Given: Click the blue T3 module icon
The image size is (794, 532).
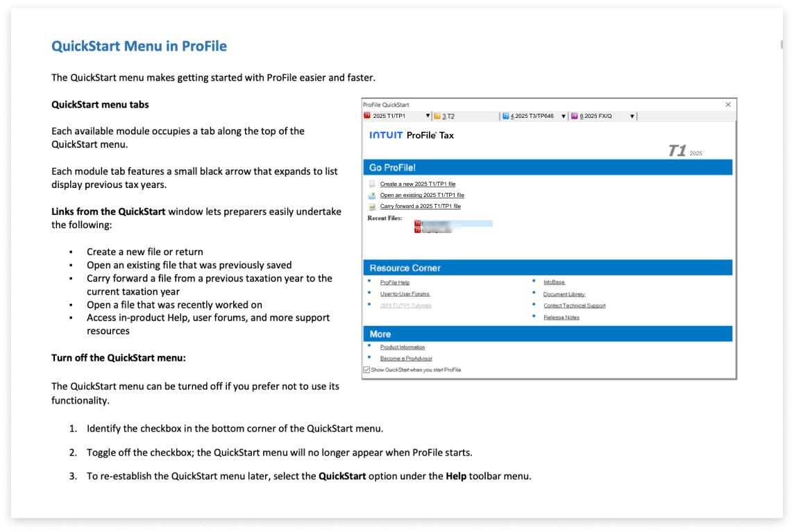Looking at the screenshot, I should (x=505, y=116).
